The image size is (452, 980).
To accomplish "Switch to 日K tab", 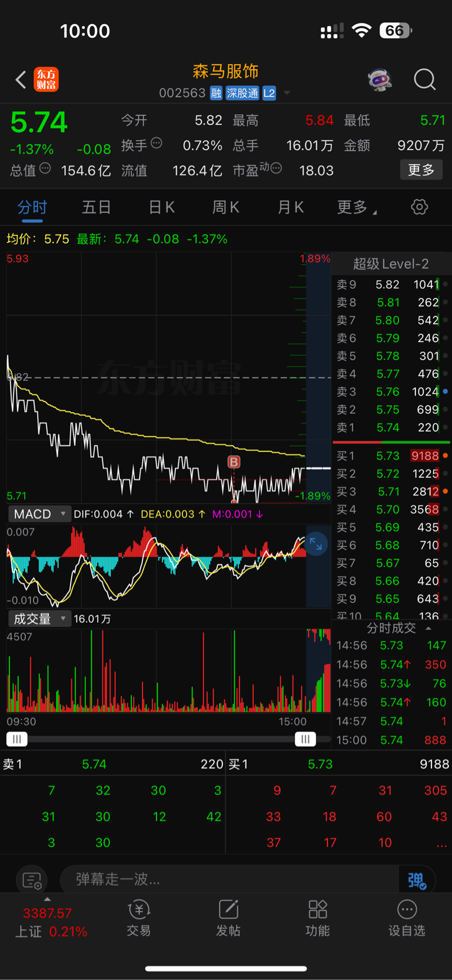I will click(x=161, y=207).
